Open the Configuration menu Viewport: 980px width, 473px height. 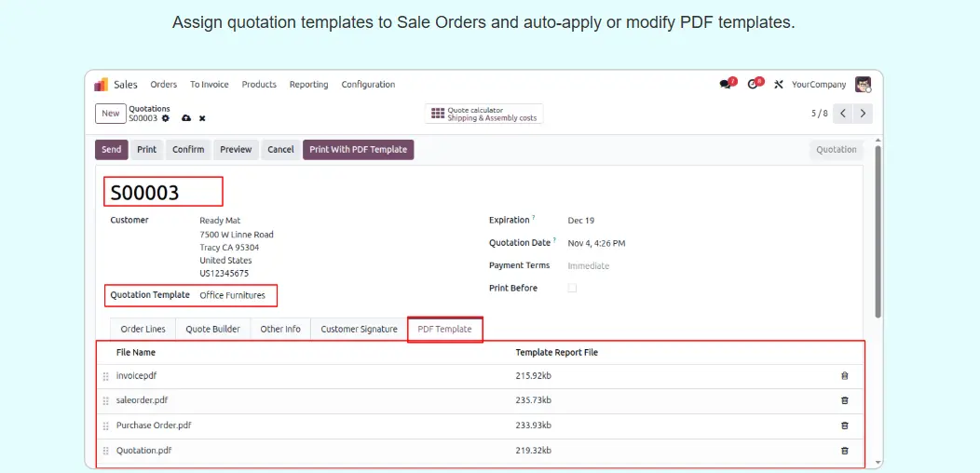[x=368, y=85]
